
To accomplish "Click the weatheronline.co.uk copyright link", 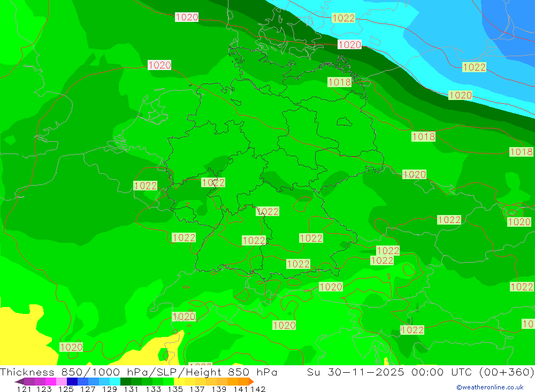I will pyautogui.click(x=490, y=387).
